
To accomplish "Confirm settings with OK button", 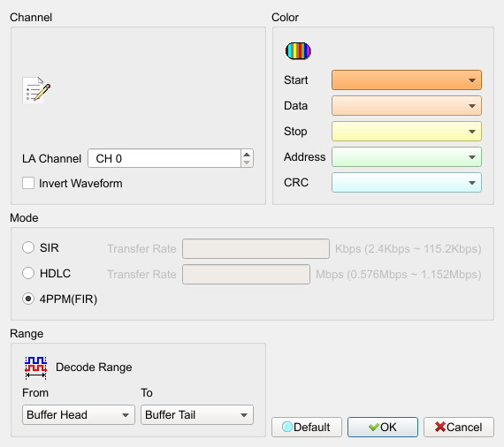I will [383, 427].
